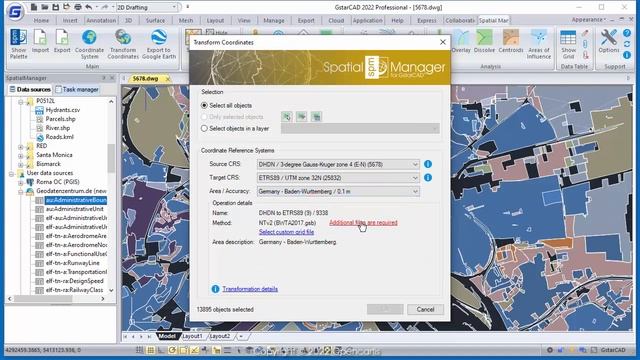Viewport: 640px width, 360px height.
Task: Open the Home ribbon tab
Action: (41, 20)
